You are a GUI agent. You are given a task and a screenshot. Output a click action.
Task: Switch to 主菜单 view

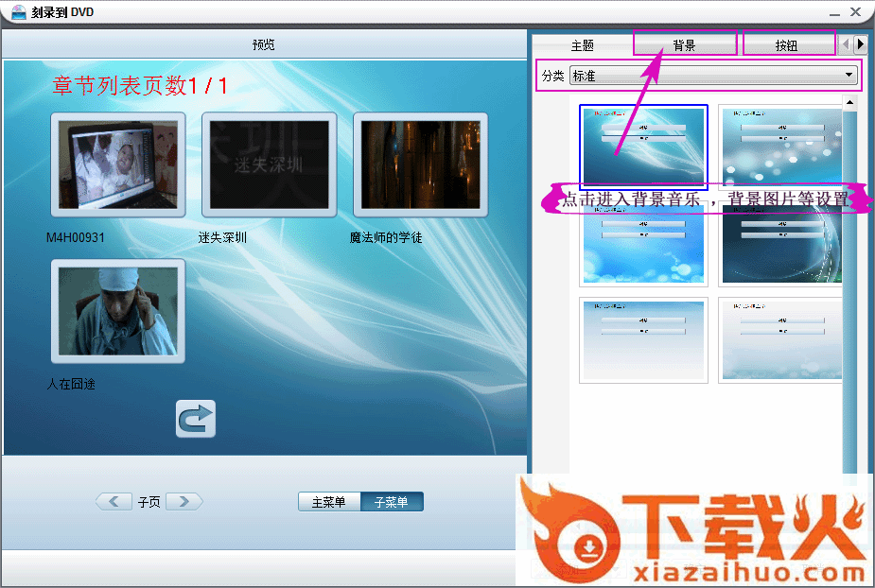[329, 502]
